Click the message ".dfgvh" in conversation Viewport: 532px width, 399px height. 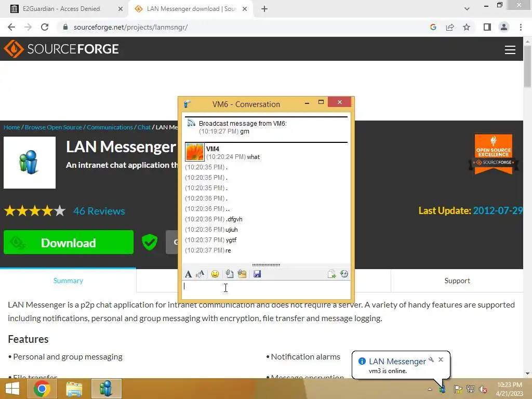click(x=234, y=219)
